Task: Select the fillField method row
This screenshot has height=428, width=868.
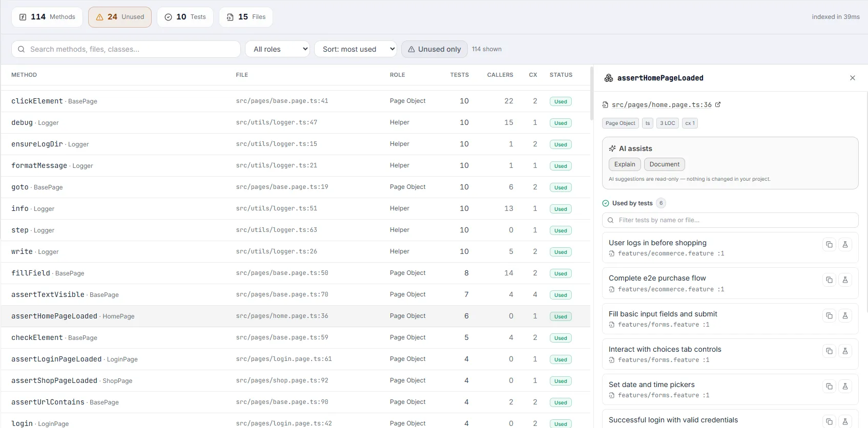Action: click(x=295, y=273)
